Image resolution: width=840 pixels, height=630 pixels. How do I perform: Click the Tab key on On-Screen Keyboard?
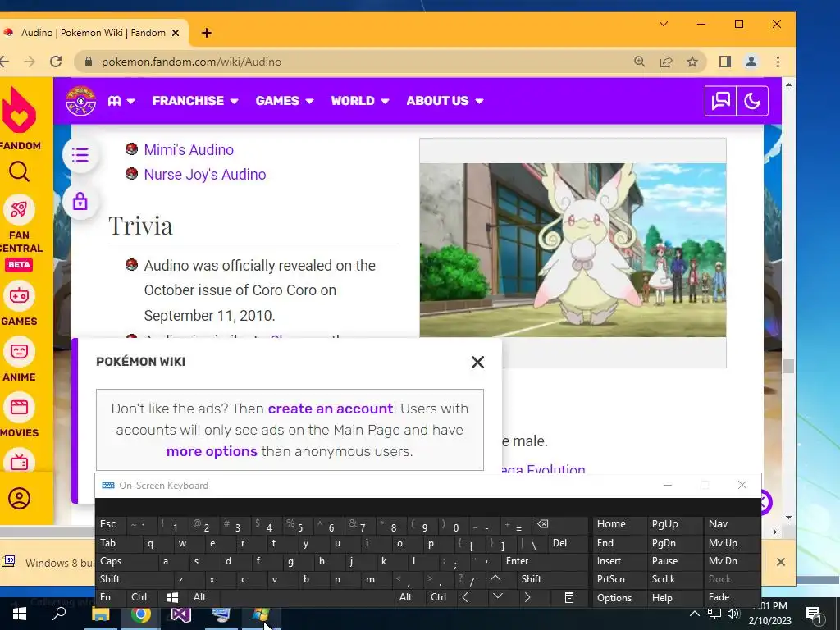pos(119,543)
